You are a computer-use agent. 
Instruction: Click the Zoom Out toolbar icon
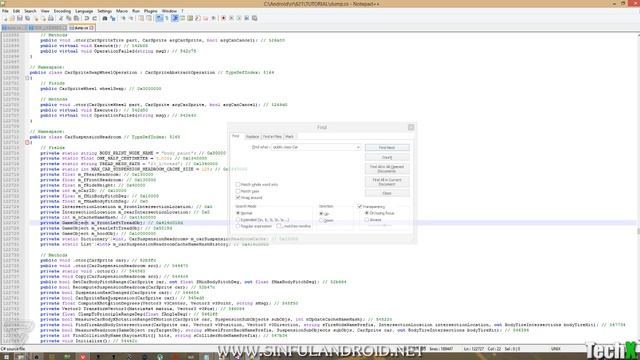click(131, 18)
